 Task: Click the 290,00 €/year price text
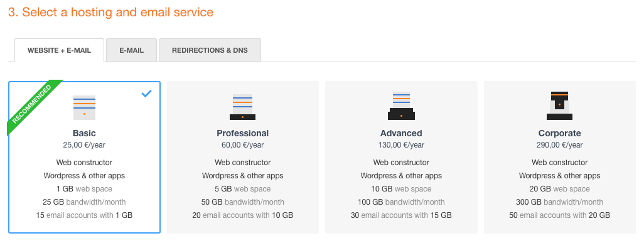tap(560, 145)
